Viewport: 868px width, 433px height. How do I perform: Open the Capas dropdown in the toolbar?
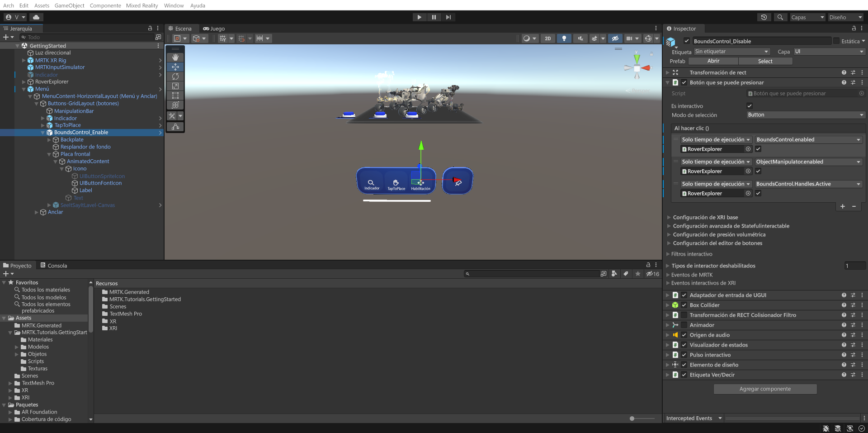(807, 17)
